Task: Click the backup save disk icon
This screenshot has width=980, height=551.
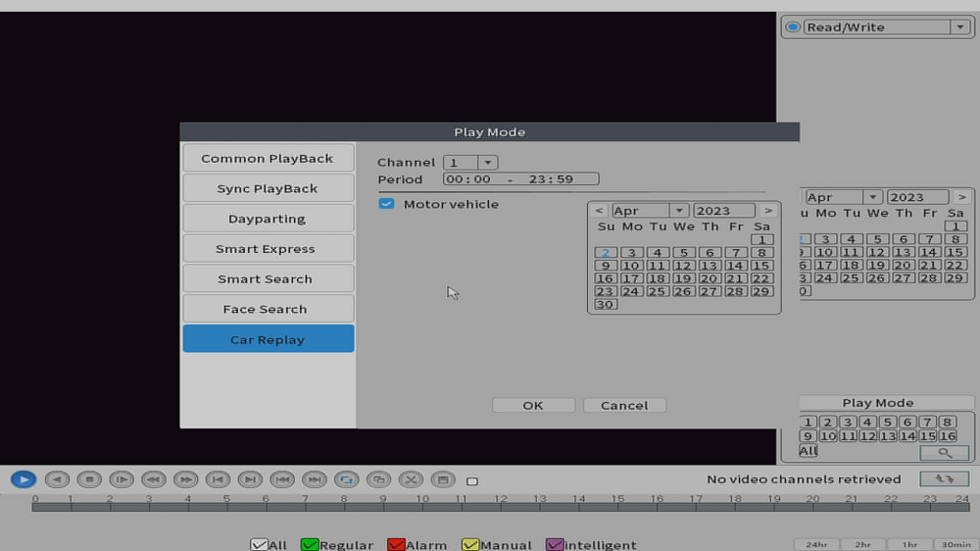Action: pos(443,479)
